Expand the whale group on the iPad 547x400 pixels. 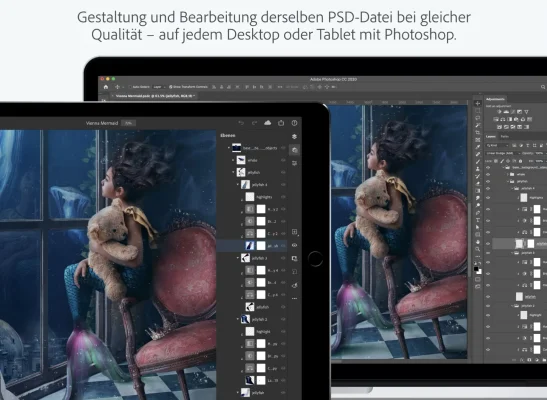pyautogui.click(x=233, y=160)
